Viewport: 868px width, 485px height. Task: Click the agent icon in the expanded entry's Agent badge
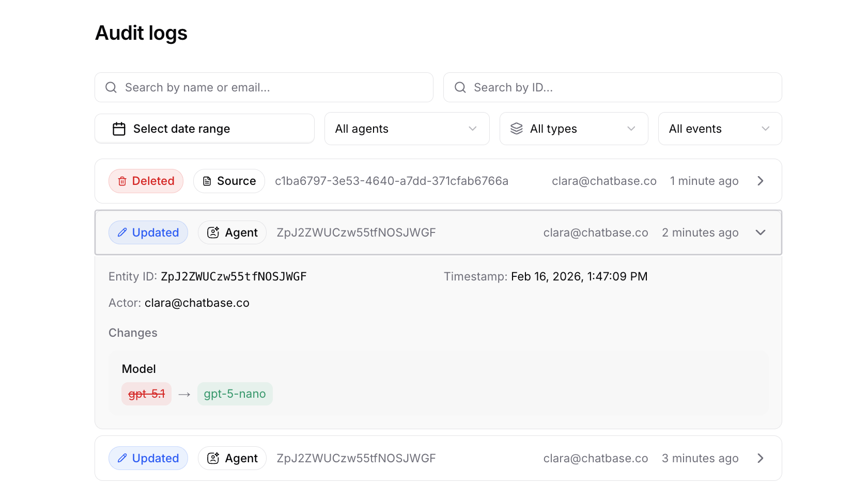tap(212, 232)
